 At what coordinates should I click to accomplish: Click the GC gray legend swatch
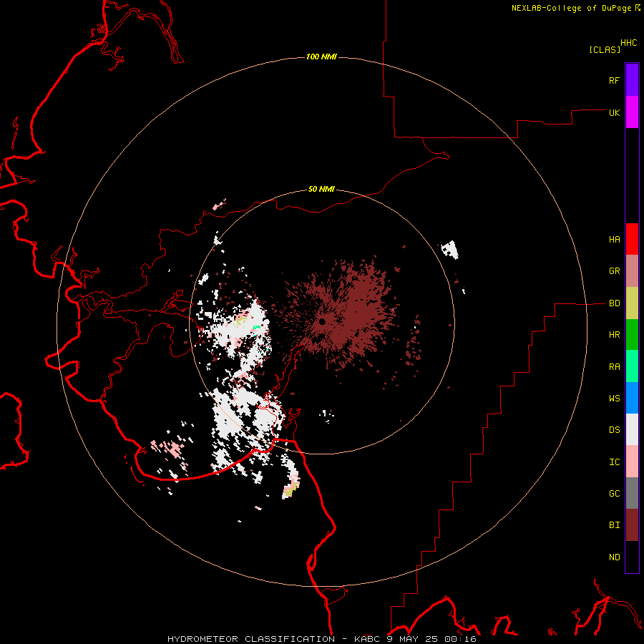[632, 493]
